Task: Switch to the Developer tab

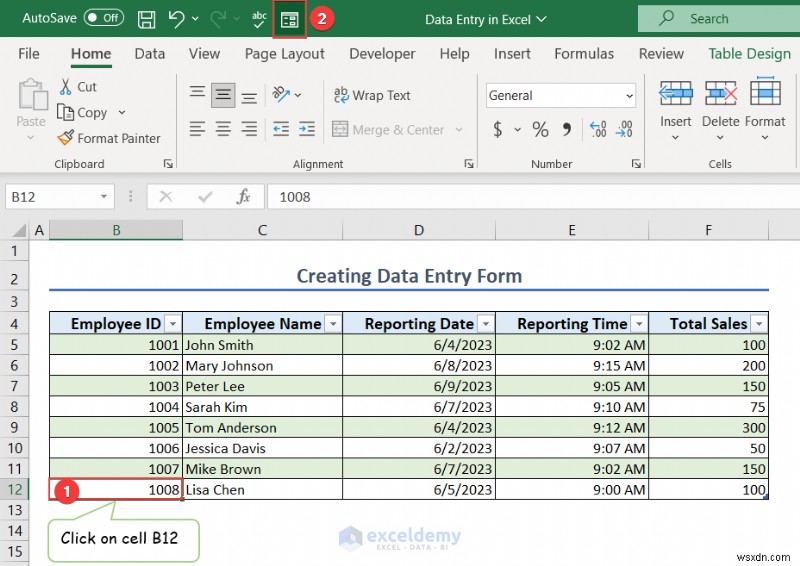Action: (x=382, y=54)
